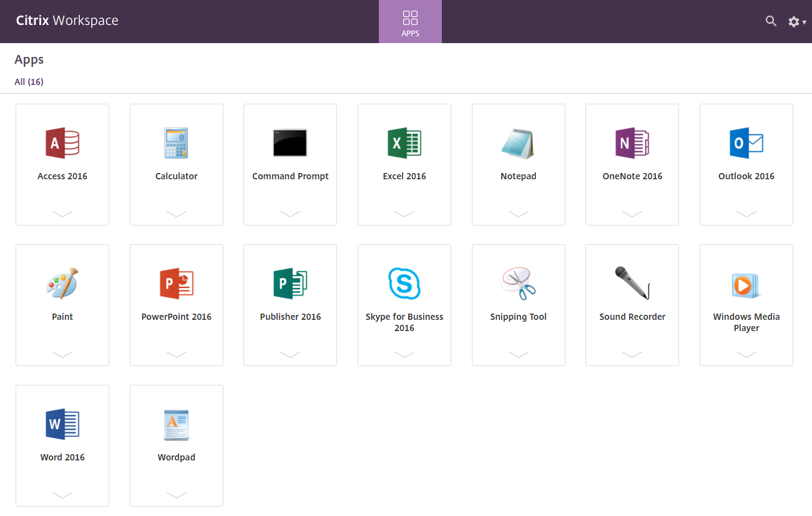The height and width of the screenshot is (516, 812).
Task: Expand the Notepad tile chevron
Action: point(518,214)
